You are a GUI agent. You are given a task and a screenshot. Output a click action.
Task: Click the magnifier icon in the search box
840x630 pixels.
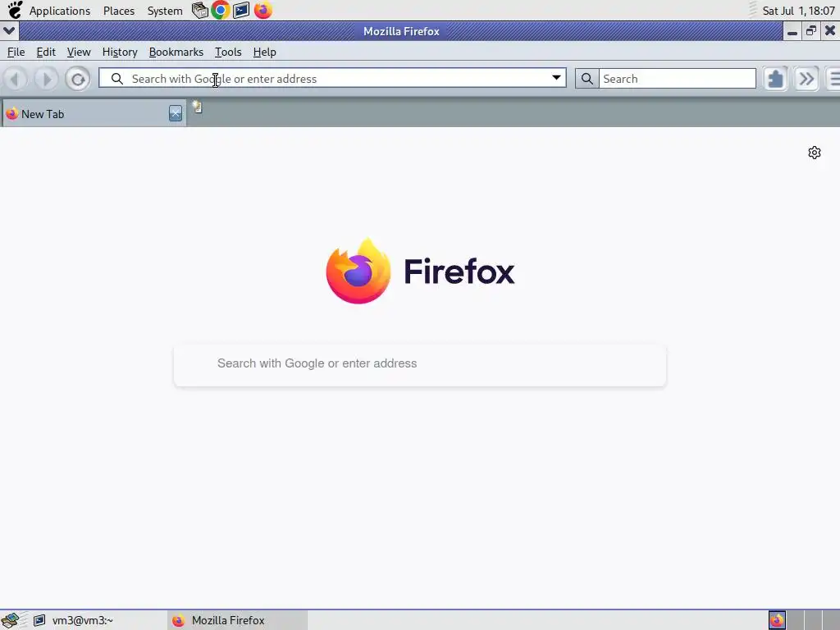pyautogui.click(x=587, y=79)
